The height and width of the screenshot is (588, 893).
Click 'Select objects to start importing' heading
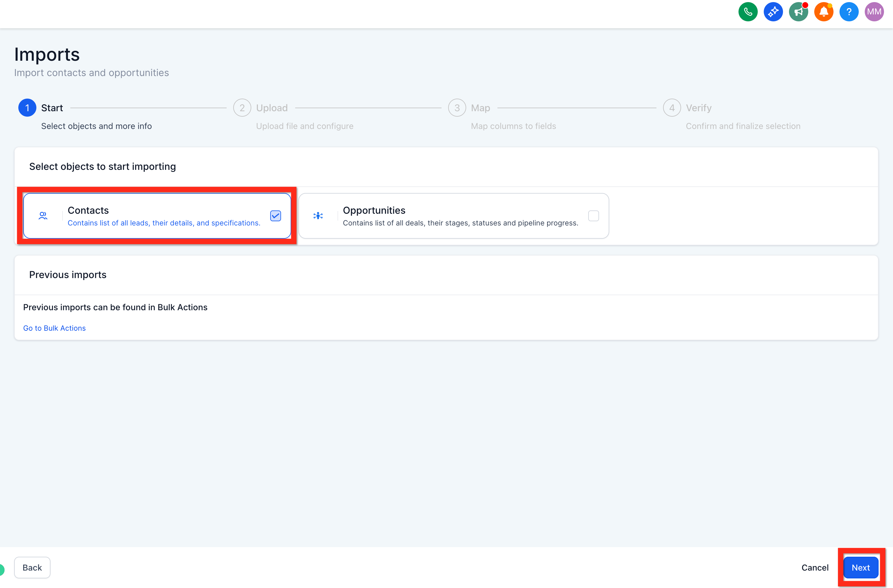tap(102, 166)
